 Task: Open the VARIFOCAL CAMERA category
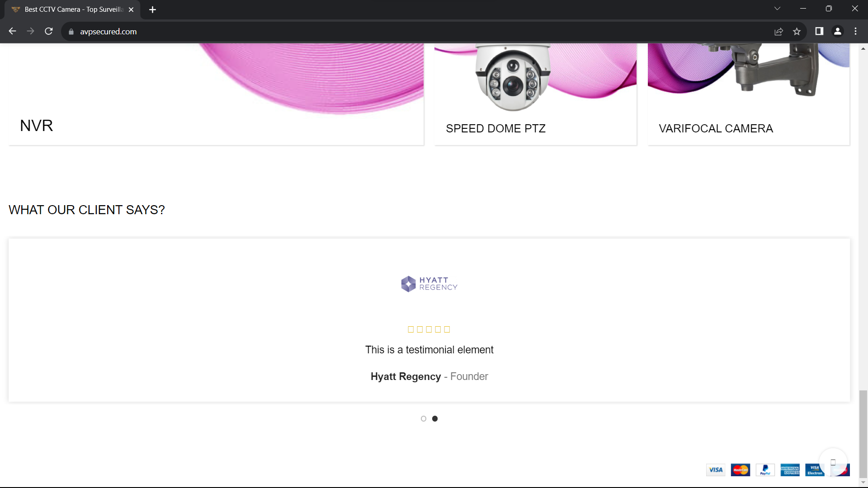[x=716, y=129]
